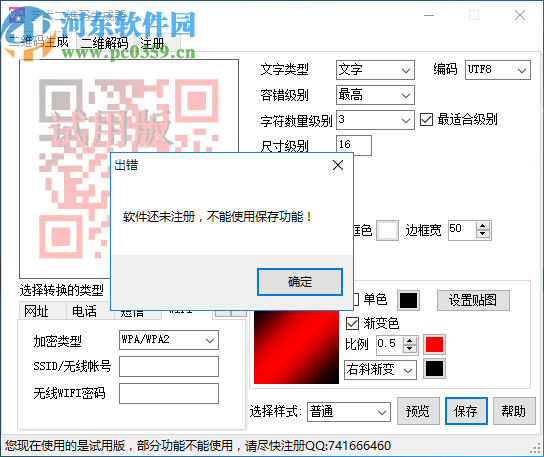
Task: Click the 软件还未注册 error message text
Action: [x=218, y=217]
